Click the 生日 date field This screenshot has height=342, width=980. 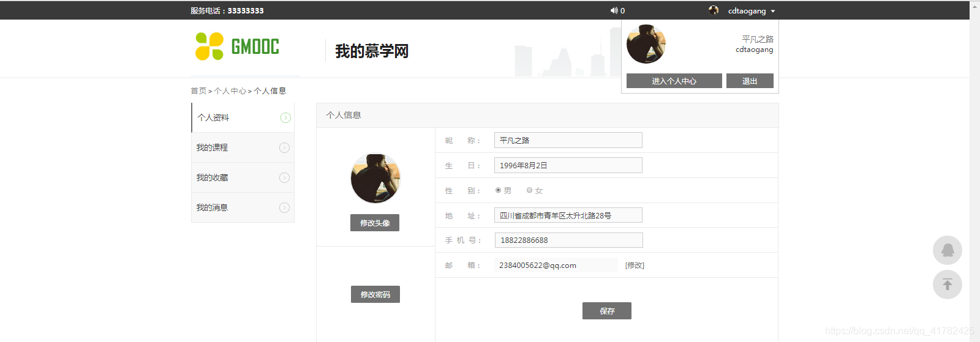568,165
